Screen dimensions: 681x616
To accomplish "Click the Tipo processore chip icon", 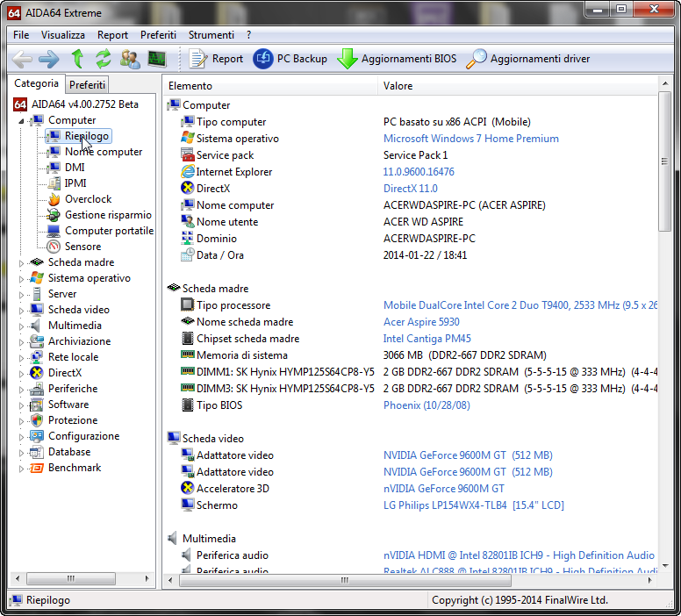I will (187, 305).
